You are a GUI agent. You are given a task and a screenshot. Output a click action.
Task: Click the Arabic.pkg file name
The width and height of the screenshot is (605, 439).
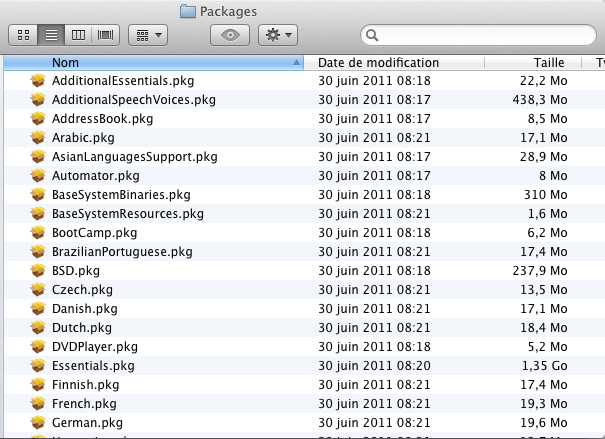pos(83,138)
